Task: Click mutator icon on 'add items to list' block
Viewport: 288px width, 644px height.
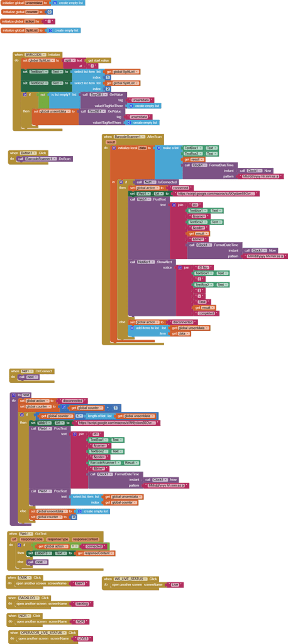Action: click(x=132, y=328)
